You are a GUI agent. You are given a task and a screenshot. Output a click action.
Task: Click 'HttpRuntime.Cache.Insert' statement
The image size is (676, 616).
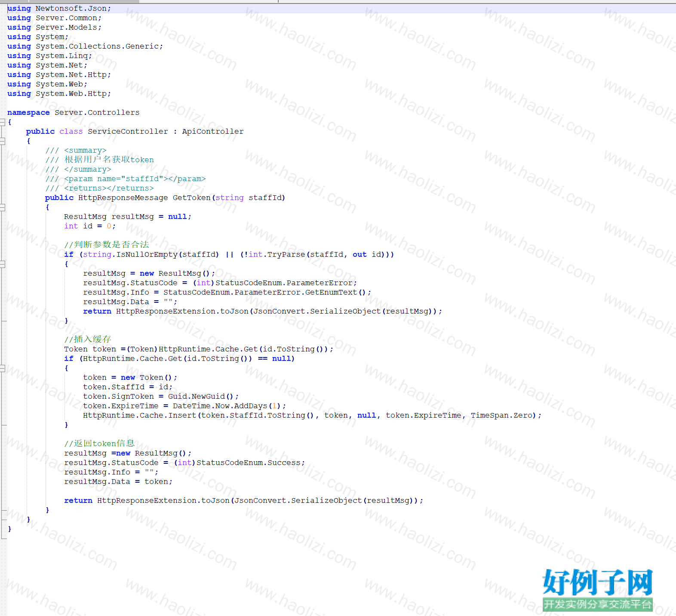pyautogui.click(x=312, y=415)
